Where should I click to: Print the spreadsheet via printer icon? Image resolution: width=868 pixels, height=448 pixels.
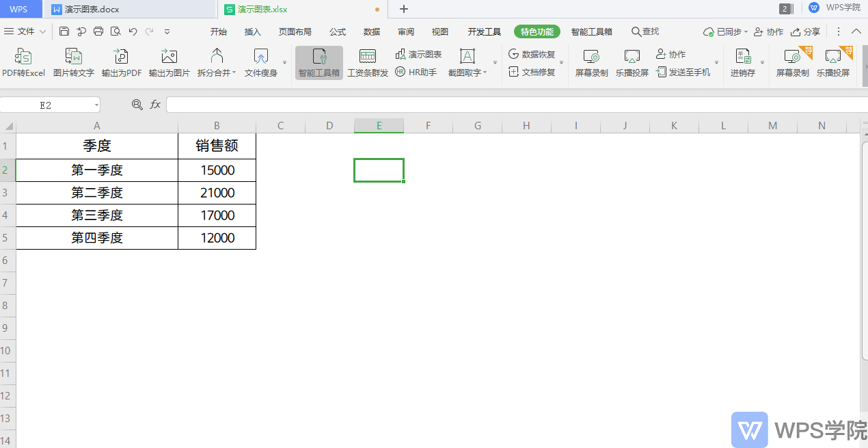point(98,31)
